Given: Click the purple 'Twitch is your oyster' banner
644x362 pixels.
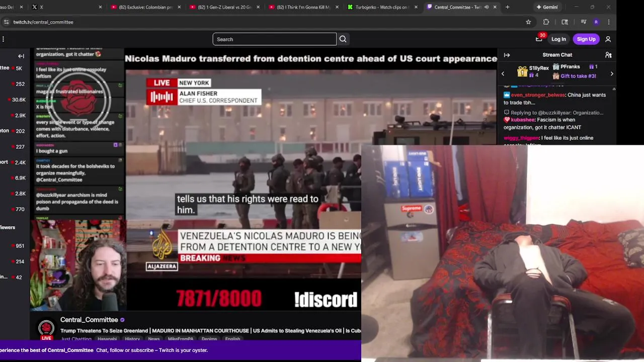Looking at the screenshot, I should pos(180,350).
